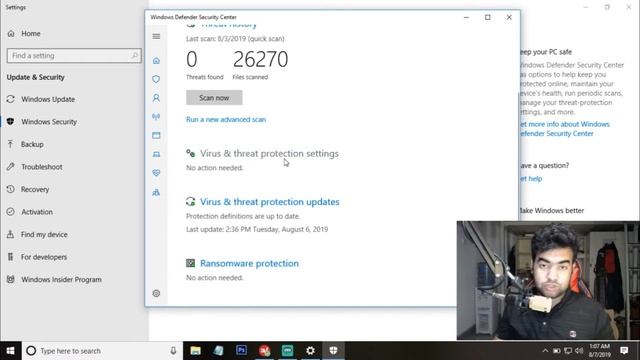
Task: Select Recovery in Settings sidebar
Action: (x=35, y=189)
